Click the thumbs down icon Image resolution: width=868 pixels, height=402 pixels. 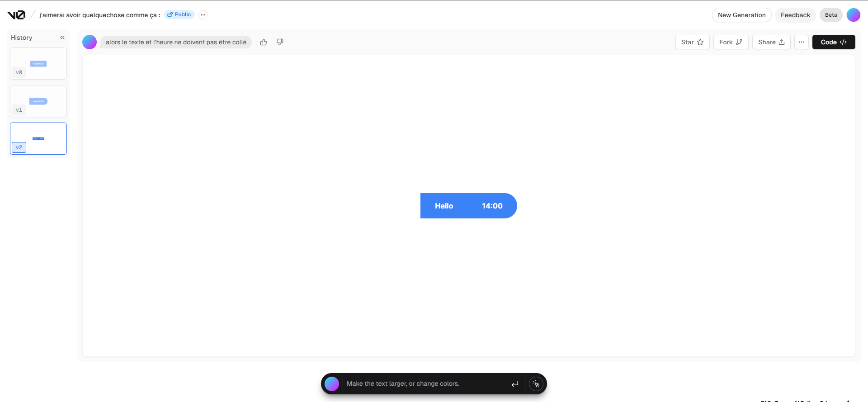click(280, 42)
